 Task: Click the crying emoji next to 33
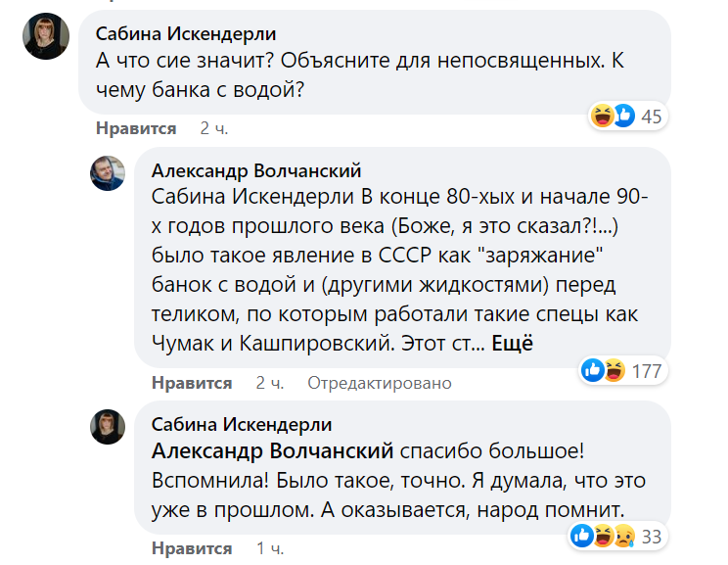point(624,536)
